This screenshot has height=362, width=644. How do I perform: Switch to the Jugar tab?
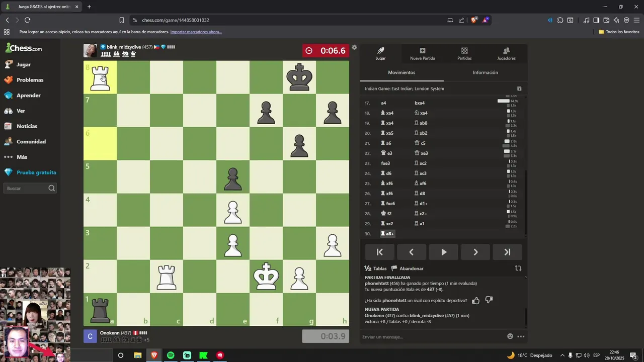381,54
